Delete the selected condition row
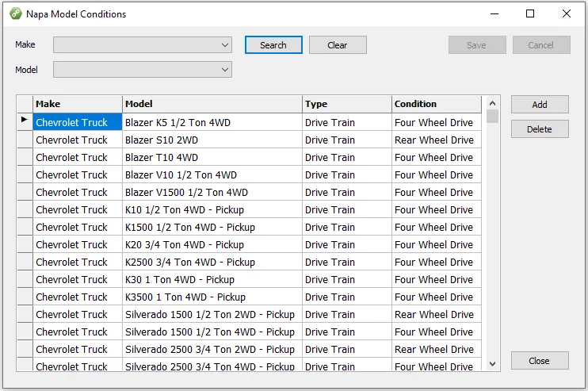The image size is (588, 391). pos(540,129)
